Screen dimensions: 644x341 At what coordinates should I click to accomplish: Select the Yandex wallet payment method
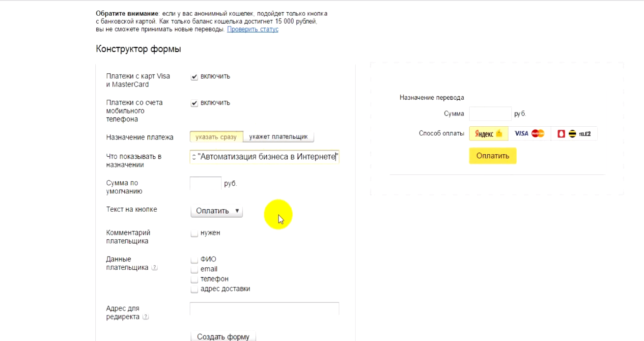(488, 134)
